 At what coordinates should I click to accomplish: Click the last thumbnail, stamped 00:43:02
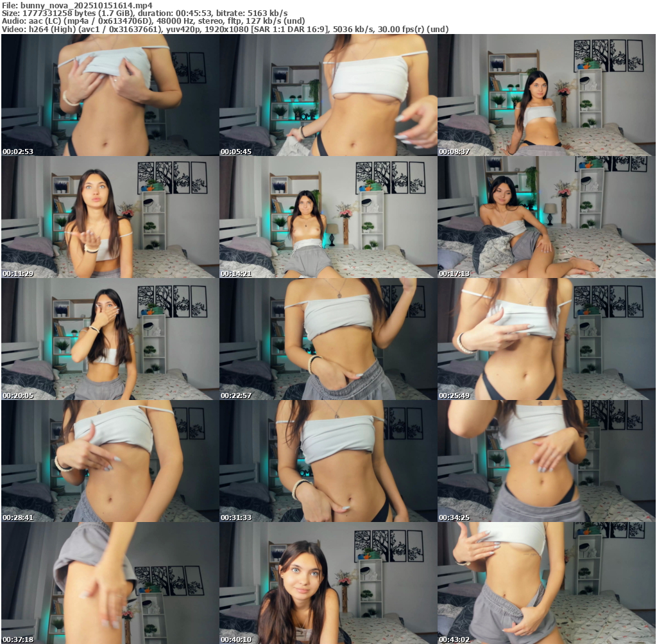(546, 583)
